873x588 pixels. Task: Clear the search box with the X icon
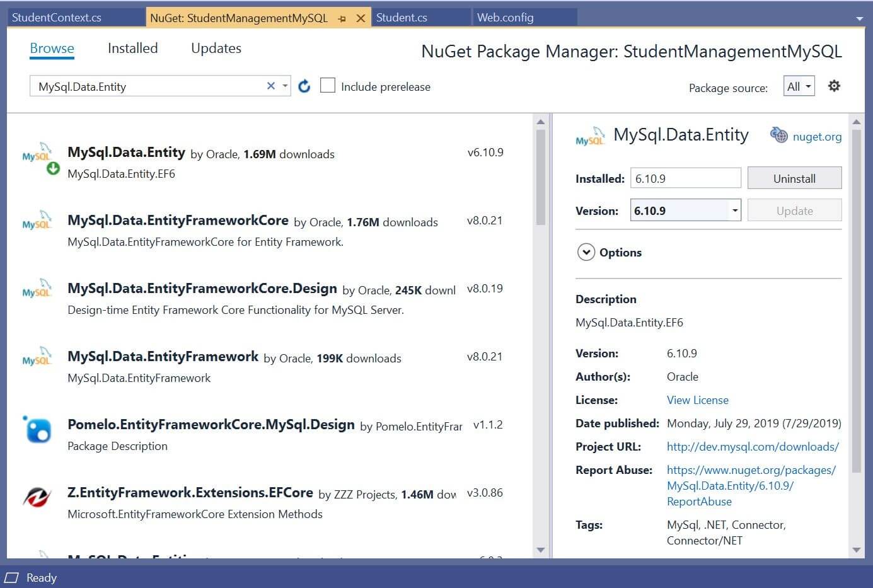tap(271, 86)
